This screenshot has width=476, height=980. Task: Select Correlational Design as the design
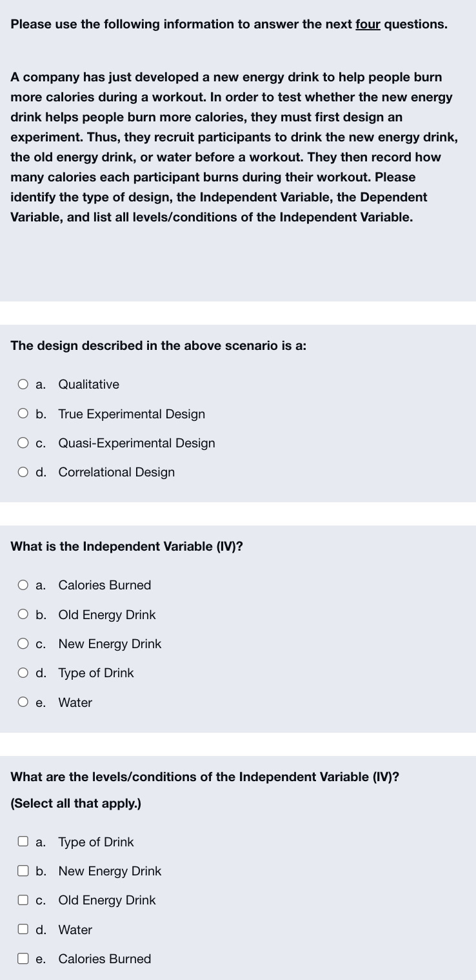[23, 473]
